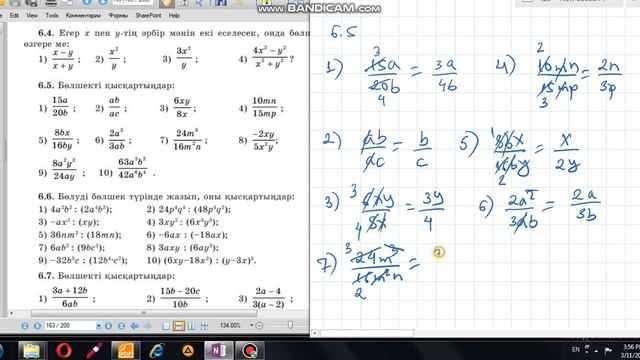640x360 pixels.
Task: Click Action Center flag tray icon
Action: (608, 350)
